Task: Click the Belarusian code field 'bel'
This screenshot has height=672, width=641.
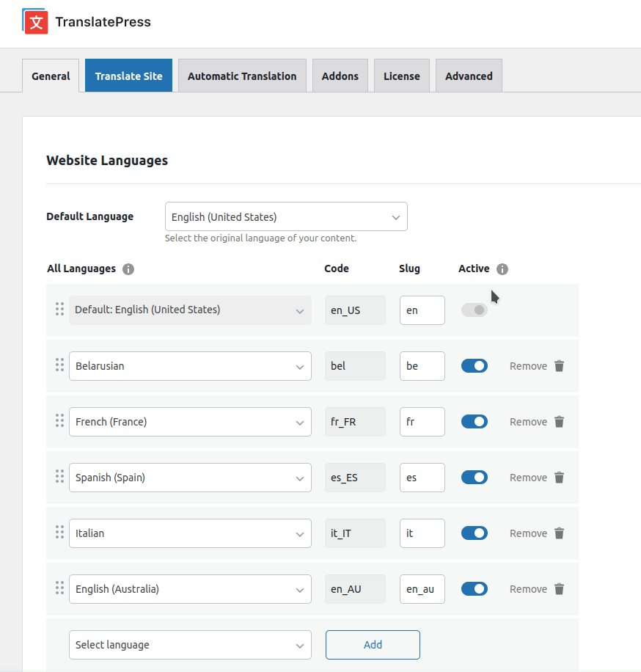Action: click(x=355, y=366)
